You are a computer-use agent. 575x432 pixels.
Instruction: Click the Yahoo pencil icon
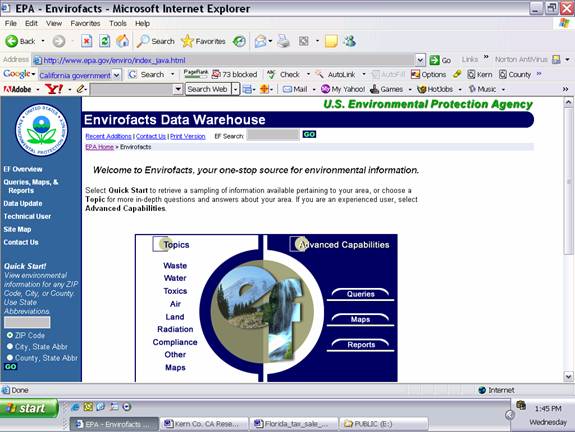(x=81, y=89)
